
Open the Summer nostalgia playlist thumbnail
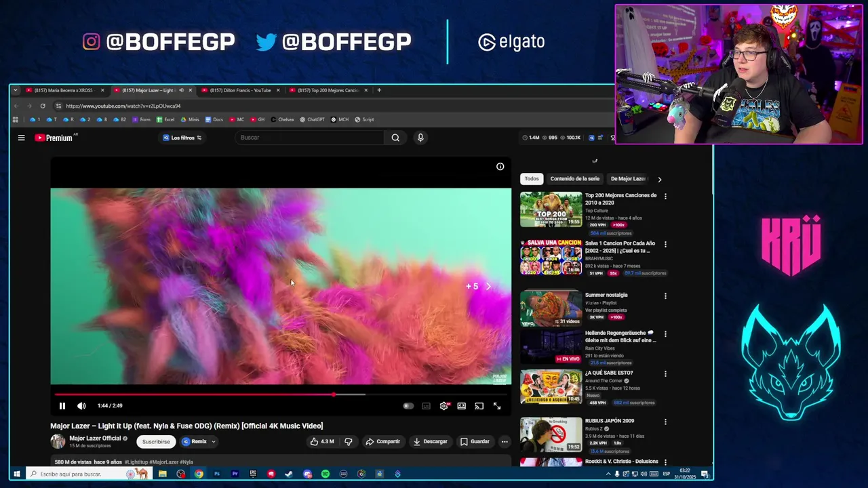pyautogui.click(x=551, y=308)
